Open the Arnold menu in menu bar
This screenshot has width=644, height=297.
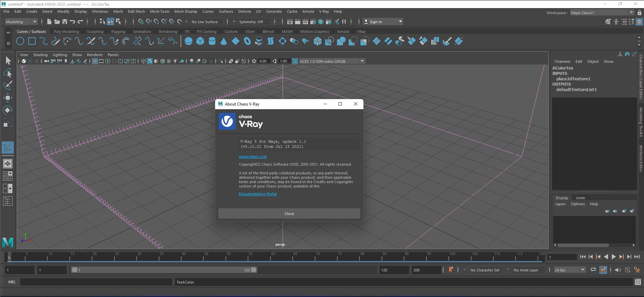(308, 11)
